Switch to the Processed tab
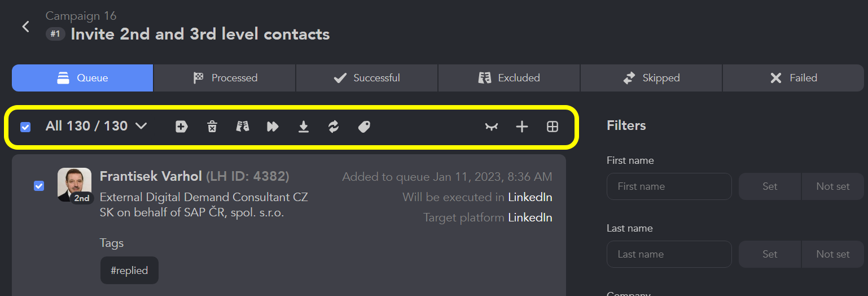The height and width of the screenshot is (296, 868). click(x=225, y=78)
